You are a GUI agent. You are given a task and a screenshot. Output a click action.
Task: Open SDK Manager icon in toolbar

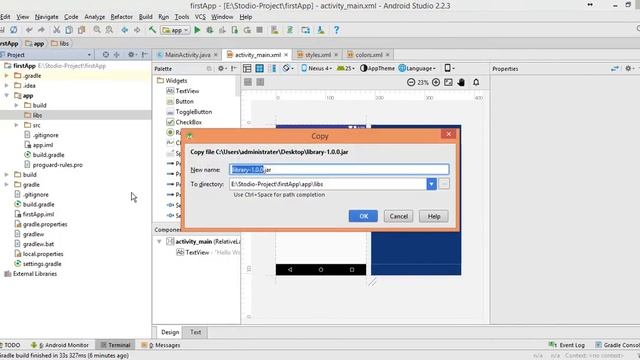point(321,30)
